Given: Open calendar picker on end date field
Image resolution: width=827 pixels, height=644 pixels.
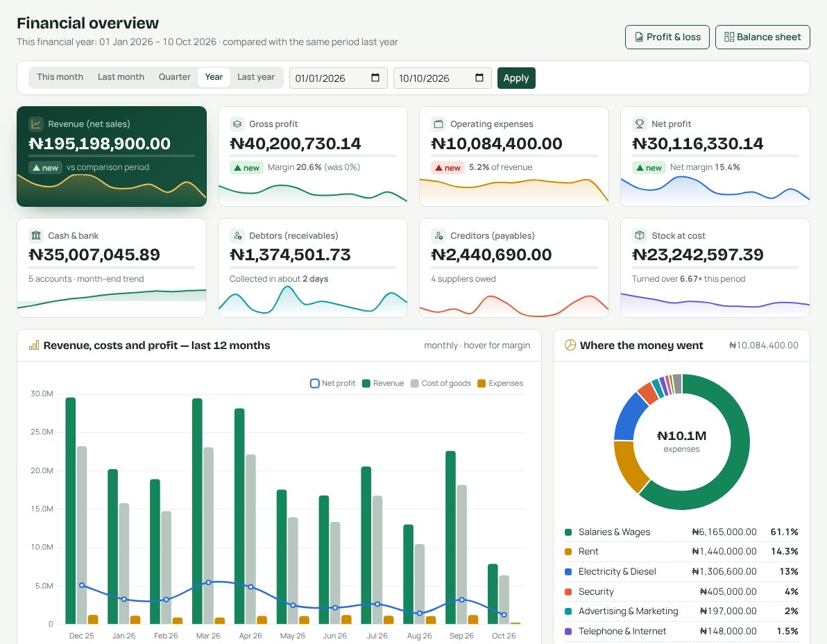Looking at the screenshot, I should click(479, 78).
